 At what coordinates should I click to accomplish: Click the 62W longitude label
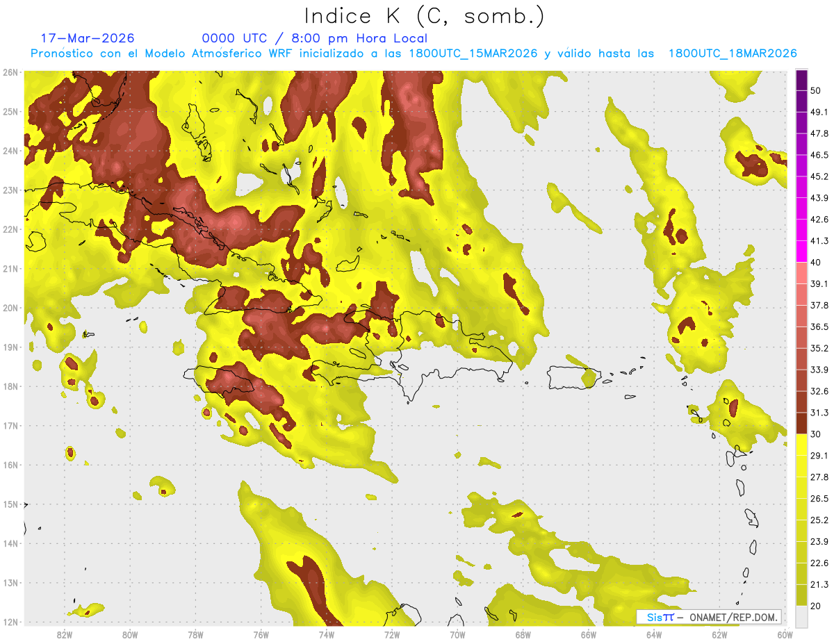(719, 635)
